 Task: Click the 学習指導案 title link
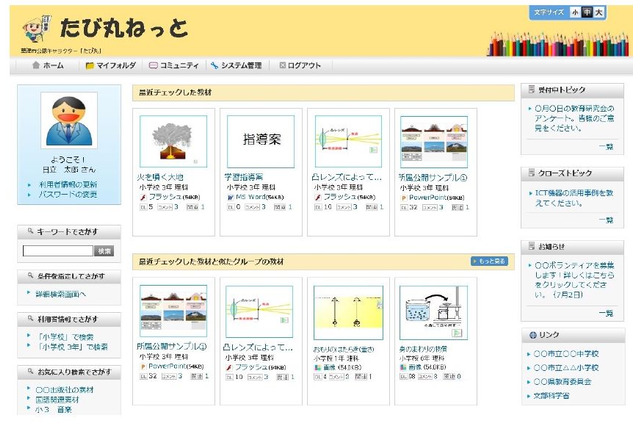coord(244,177)
